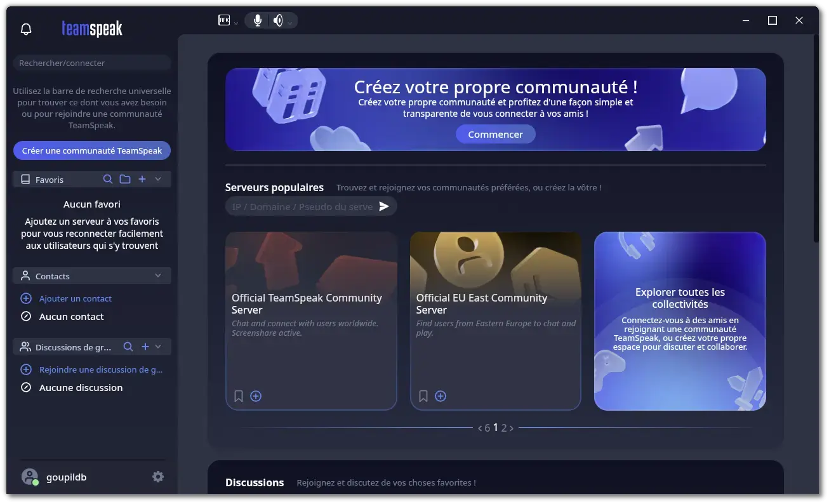Screen dimensions: 829x504
Task: Click the Discussions heading
Action: click(x=255, y=482)
